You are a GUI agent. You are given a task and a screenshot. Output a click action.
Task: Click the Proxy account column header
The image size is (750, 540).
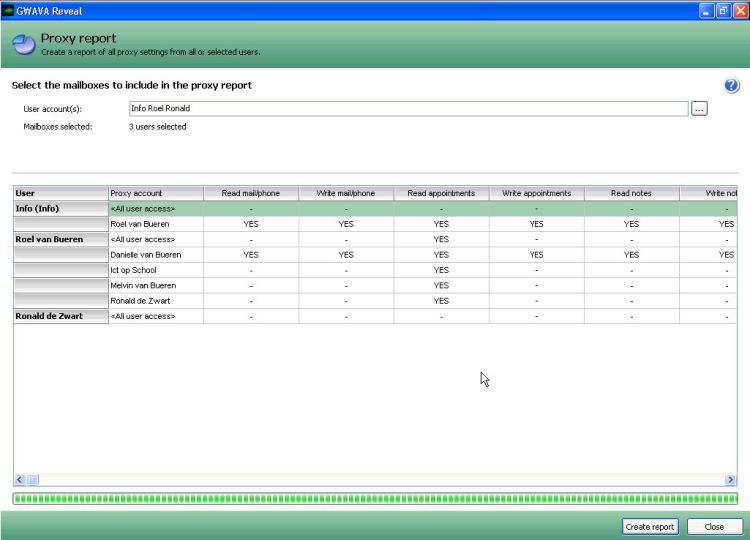point(156,193)
